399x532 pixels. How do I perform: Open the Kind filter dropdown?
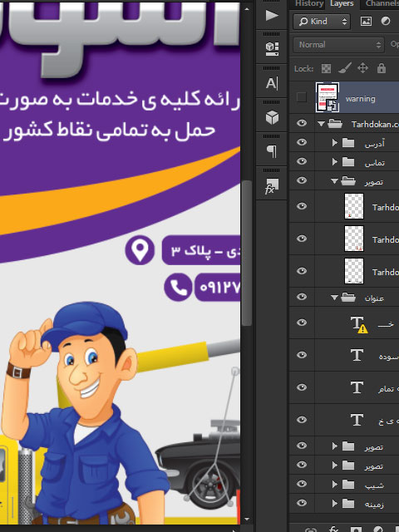pos(322,22)
